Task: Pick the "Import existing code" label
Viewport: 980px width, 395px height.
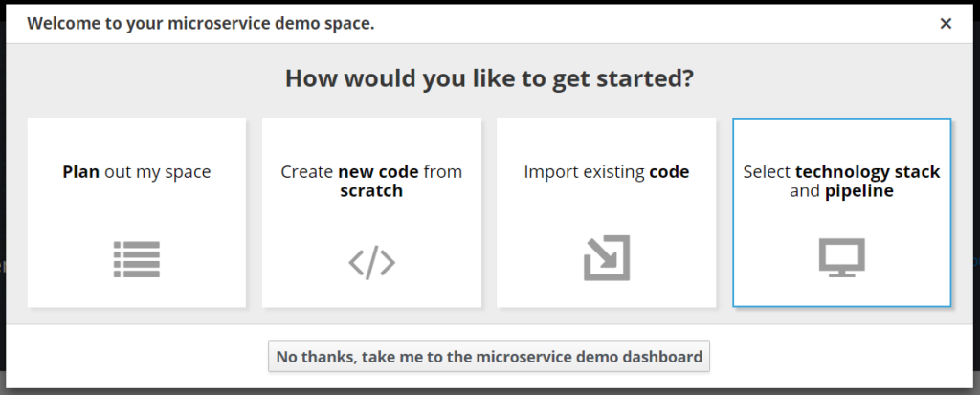Action: click(x=606, y=172)
